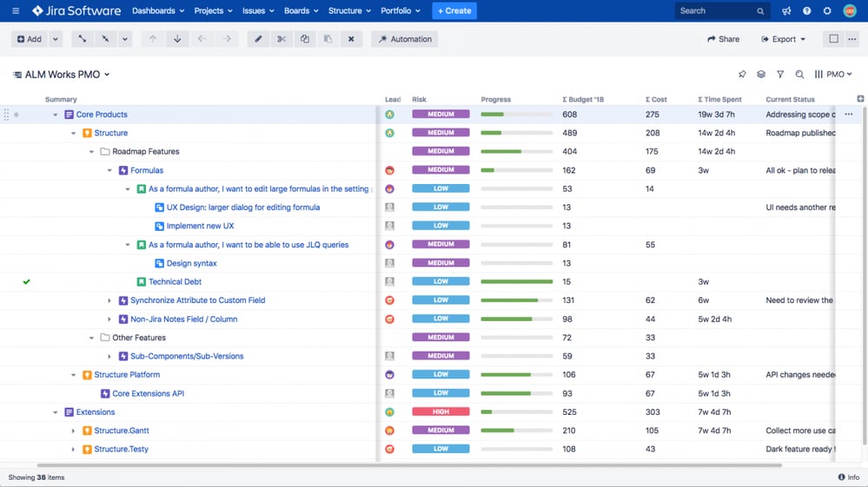The width and height of the screenshot is (868, 487).
Task: Collapse the Formulas row
Action: click(x=109, y=170)
